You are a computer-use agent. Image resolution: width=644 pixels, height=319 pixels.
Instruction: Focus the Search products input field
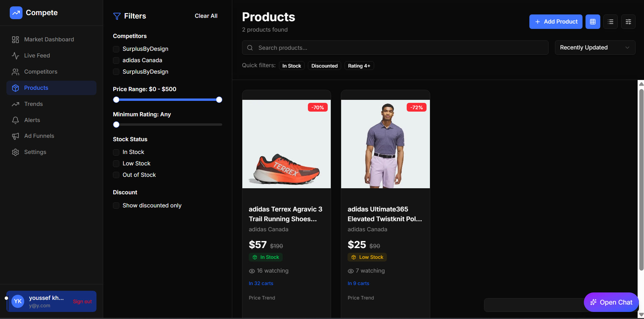point(400,48)
